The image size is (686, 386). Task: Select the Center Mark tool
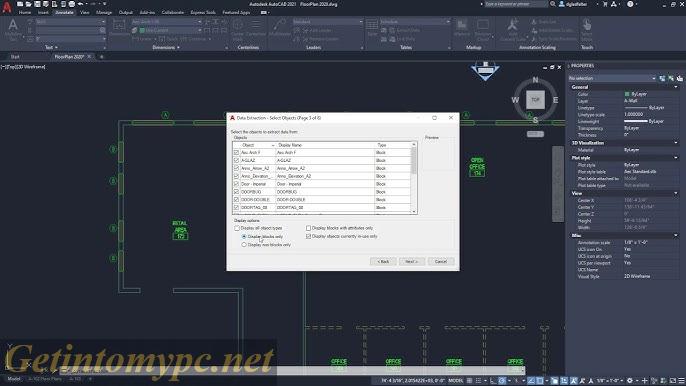coord(238,29)
